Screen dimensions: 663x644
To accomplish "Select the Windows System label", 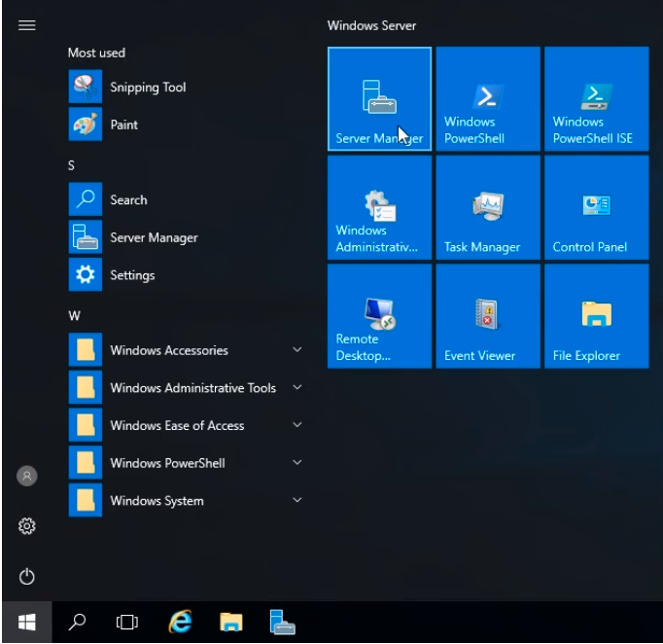I will [157, 501].
